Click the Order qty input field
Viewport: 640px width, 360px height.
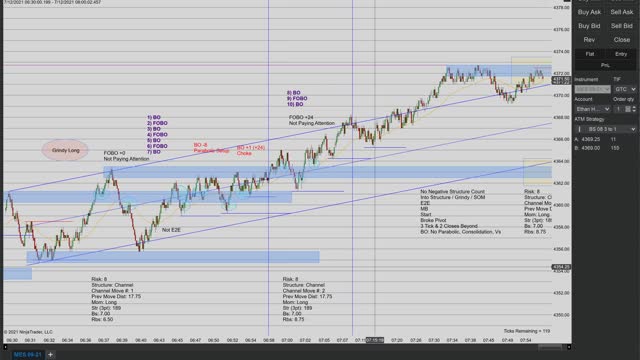(619, 109)
